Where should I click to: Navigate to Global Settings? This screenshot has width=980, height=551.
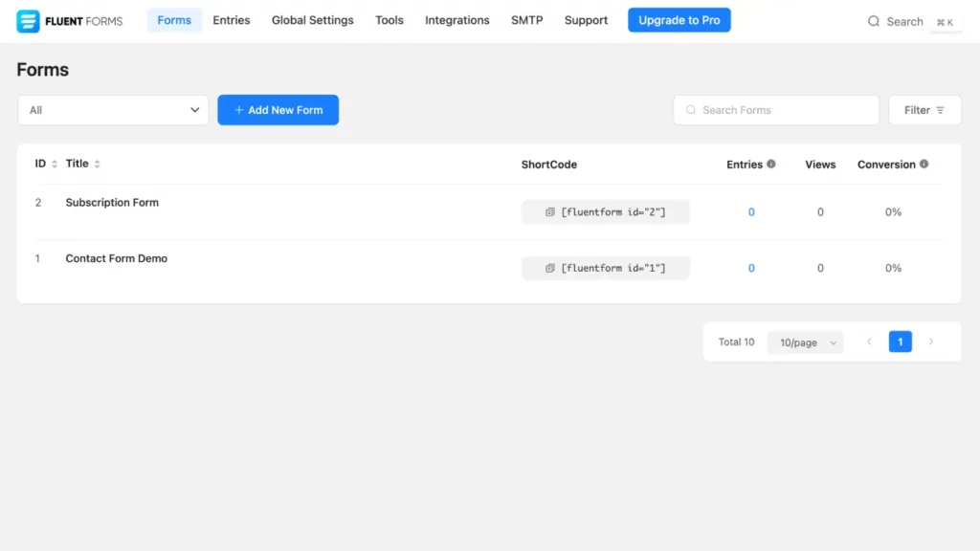312,20
